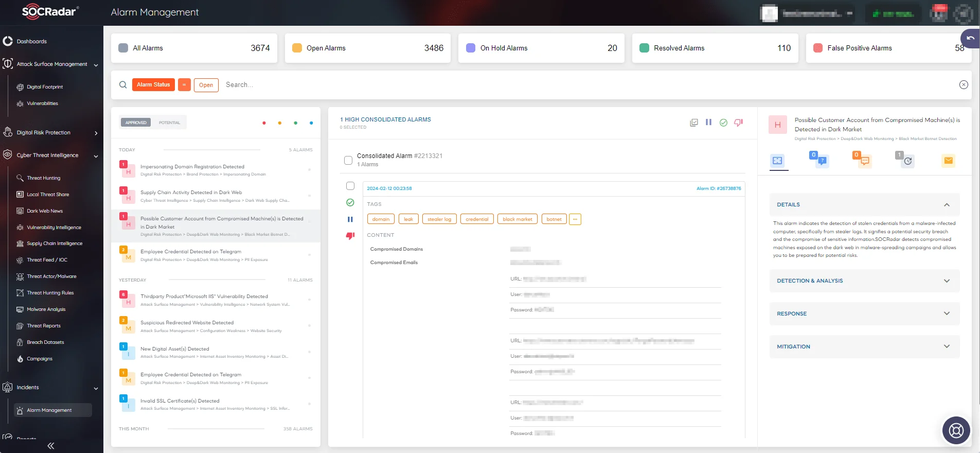This screenshot has width=980, height=453.
Task: Put alarm #26738876 on hold
Action: pos(350,219)
